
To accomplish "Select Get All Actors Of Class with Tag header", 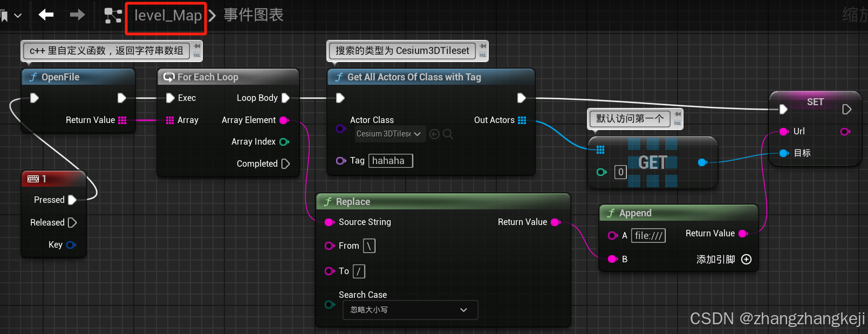I will 431,77.
